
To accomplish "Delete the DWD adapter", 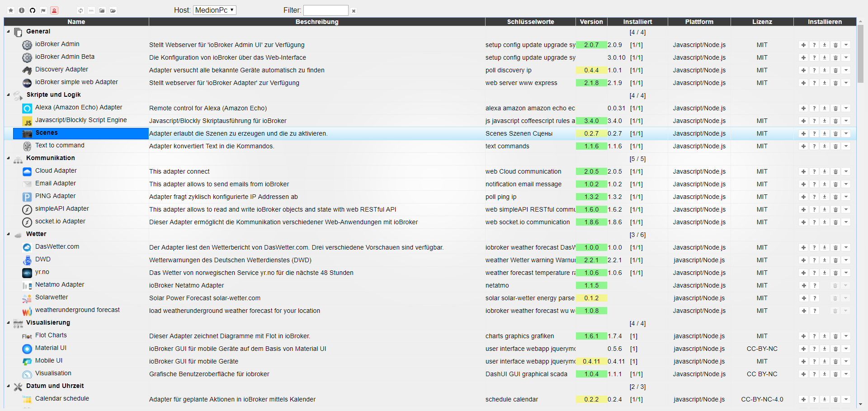I will point(835,260).
